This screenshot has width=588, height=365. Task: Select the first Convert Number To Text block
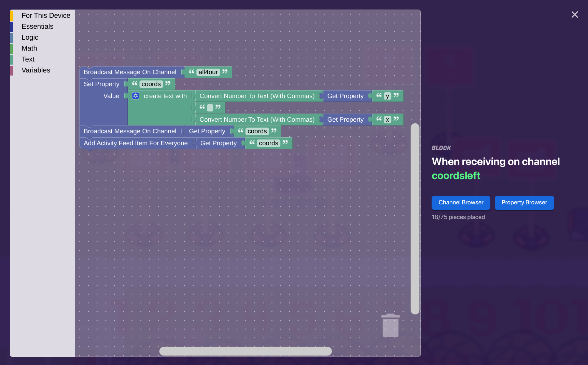point(257,96)
